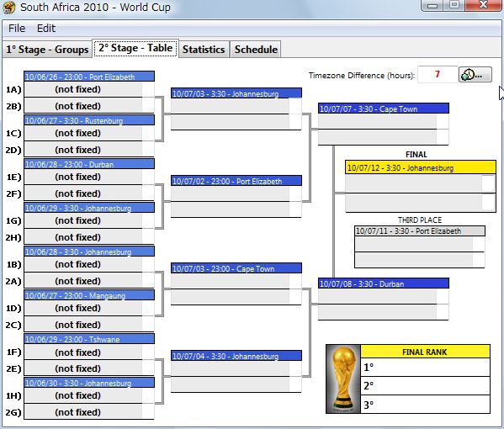
Task: Click the 10/07/08 Durban semifinal header
Action: [384, 283]
